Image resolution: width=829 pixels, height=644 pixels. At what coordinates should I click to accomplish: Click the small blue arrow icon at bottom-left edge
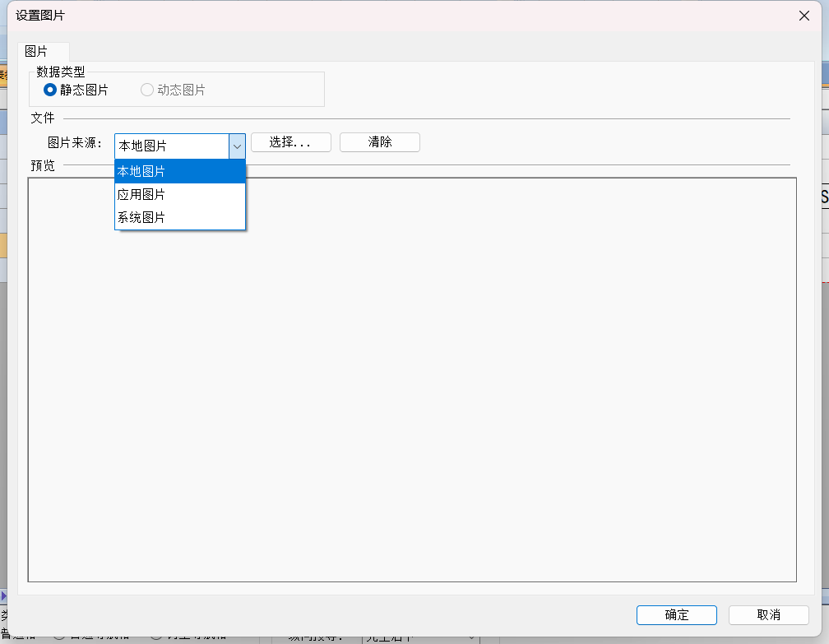(3, 595)
